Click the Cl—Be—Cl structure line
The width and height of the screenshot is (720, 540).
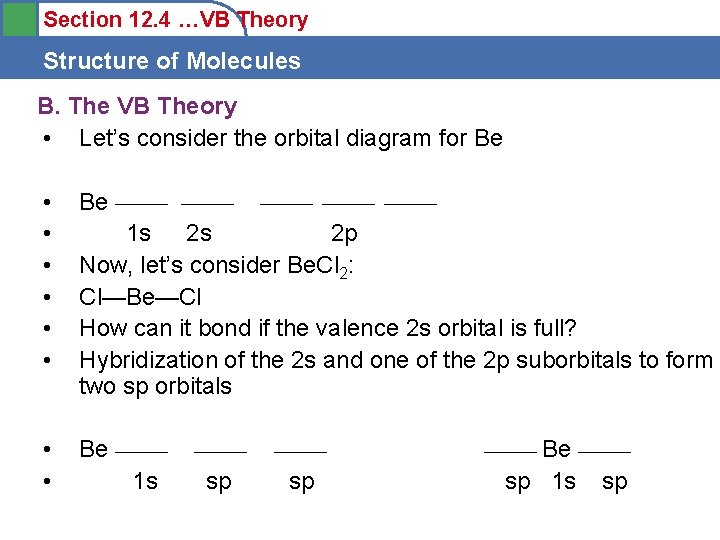click(140, 297)
